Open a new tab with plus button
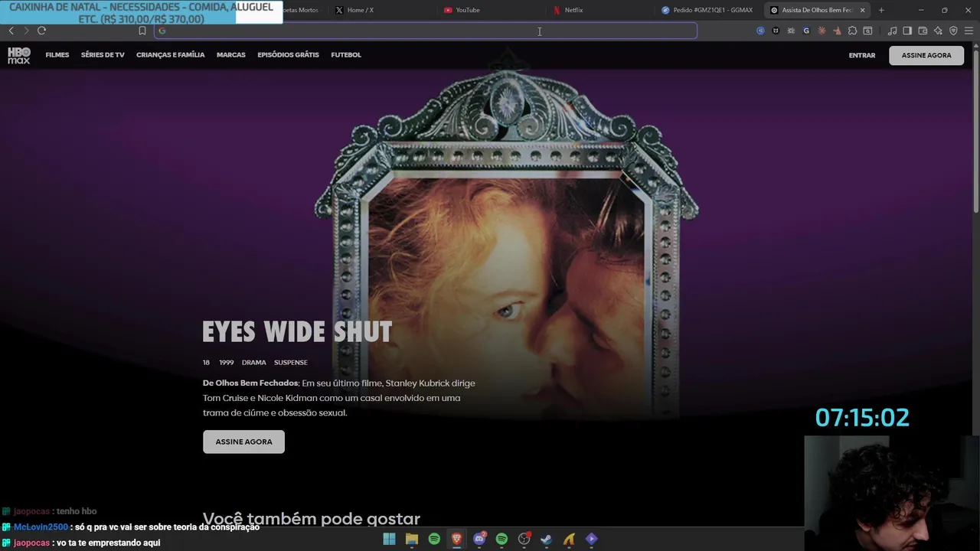The height and width of the screenshot is (551, 980). point(881,10)
